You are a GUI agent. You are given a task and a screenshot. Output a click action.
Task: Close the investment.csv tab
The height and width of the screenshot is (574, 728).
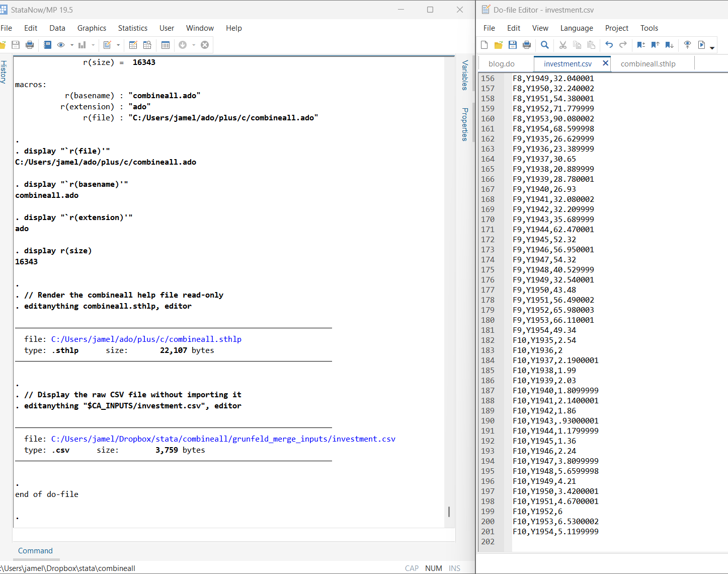[x=605, y=63]
